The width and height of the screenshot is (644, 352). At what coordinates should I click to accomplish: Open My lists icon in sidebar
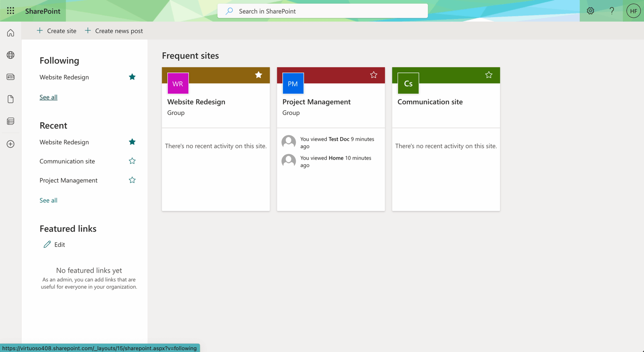(10, 121)
